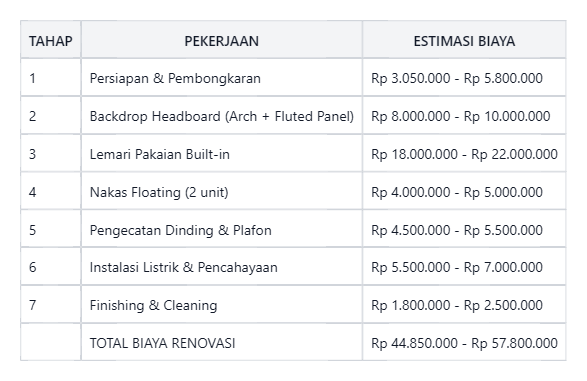The width and height of the screenshot is (587, 381).
Task: Click the total Rp 44.850.000 - Rp 57.800.000 cell
Action: click(464, 342)
